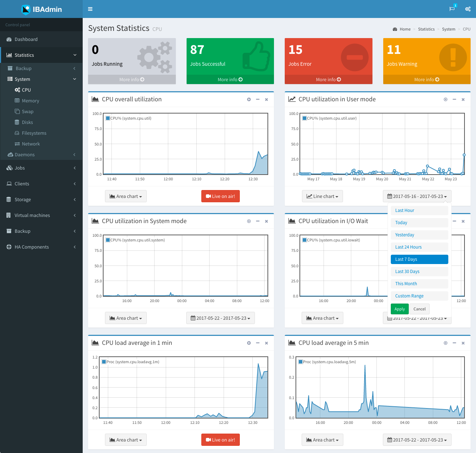Open Area chart dropdown under load average 5 min
476x453 pixels.
pos(322,440)
